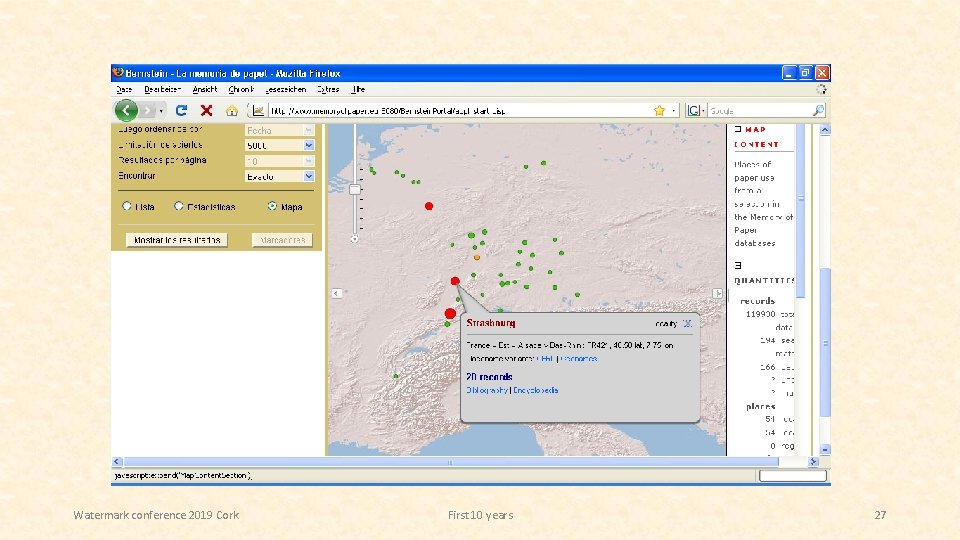Click the disabled Marcadores button
Screen dimensions: 960x540
pos(282,240)
